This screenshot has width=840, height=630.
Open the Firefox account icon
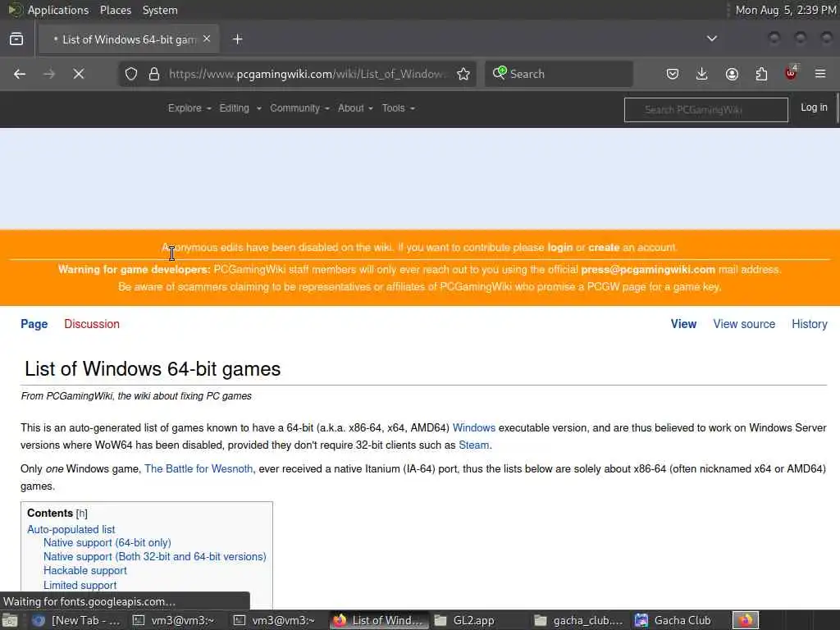[732, 74]
